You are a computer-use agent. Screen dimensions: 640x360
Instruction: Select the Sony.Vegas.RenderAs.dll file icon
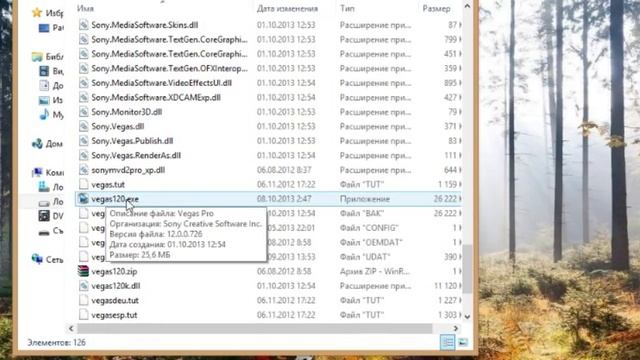click(x=84, y=156)
